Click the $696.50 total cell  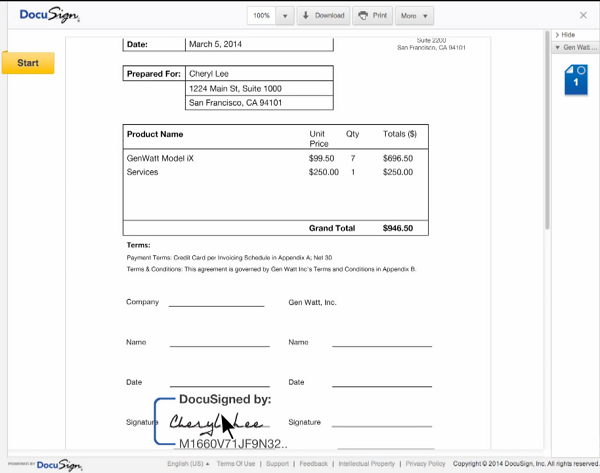[398, 158]
